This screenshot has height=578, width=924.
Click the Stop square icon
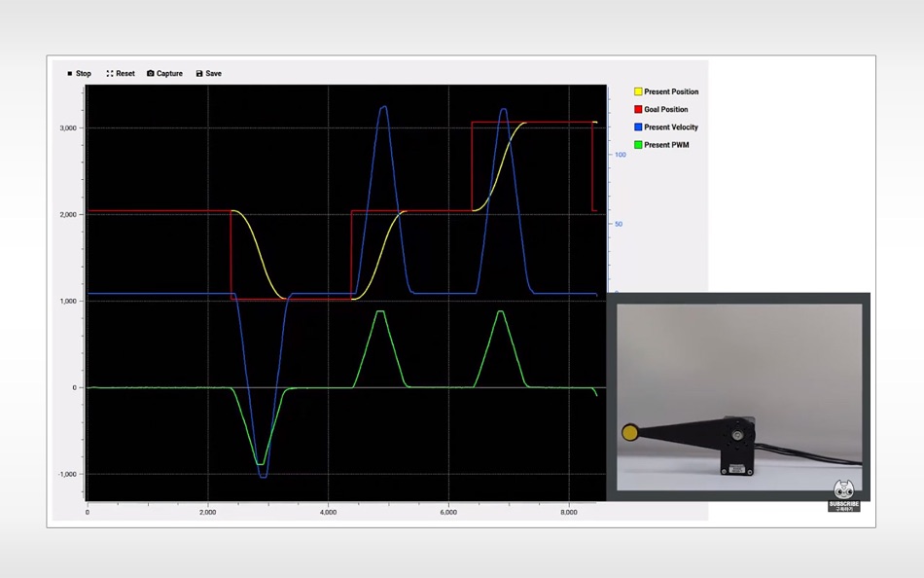(69, 74)
